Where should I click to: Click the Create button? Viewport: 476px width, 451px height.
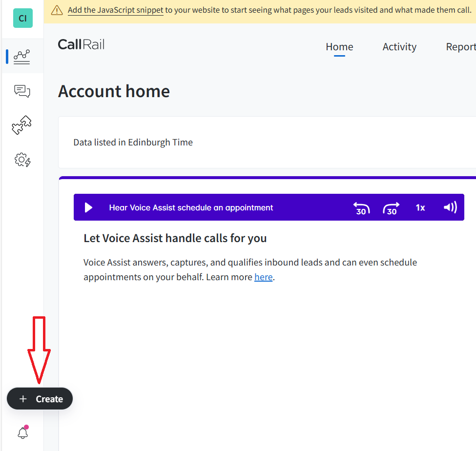40,398
